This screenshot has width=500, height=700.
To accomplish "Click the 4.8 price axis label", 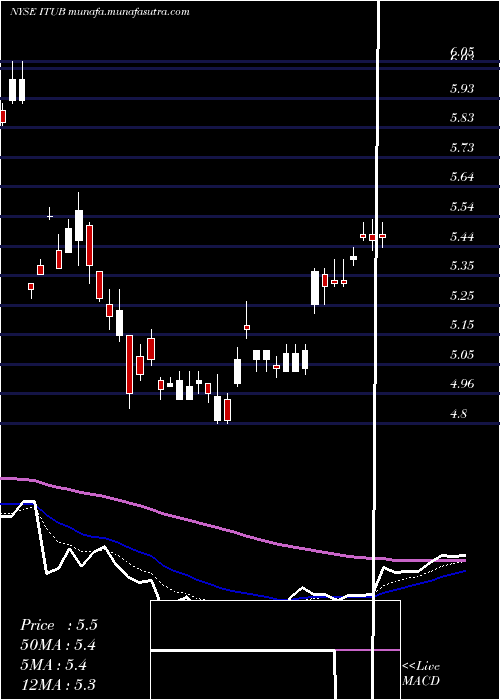I will click(459, 413).
